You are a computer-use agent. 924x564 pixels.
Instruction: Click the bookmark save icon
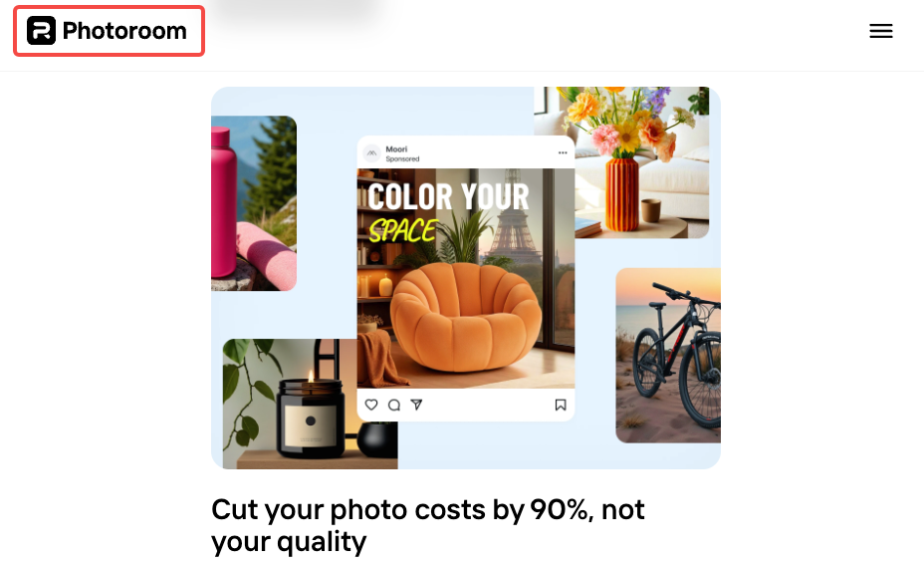pyautogui.click(x=561, y=405)
